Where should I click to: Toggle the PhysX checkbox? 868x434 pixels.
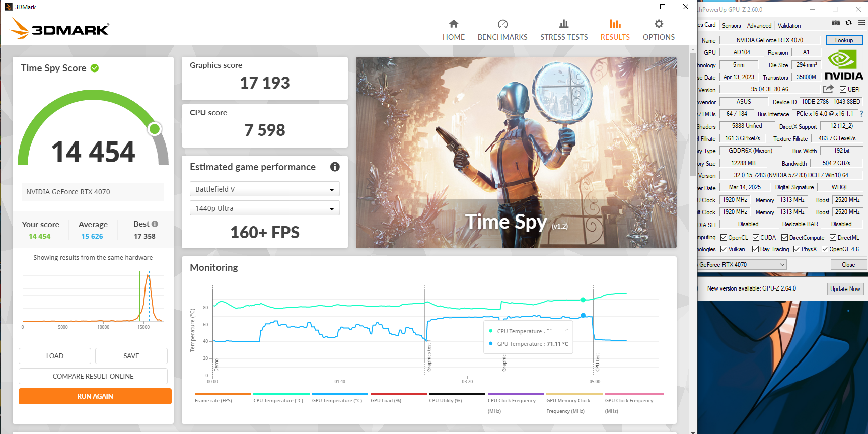(797, 249)
